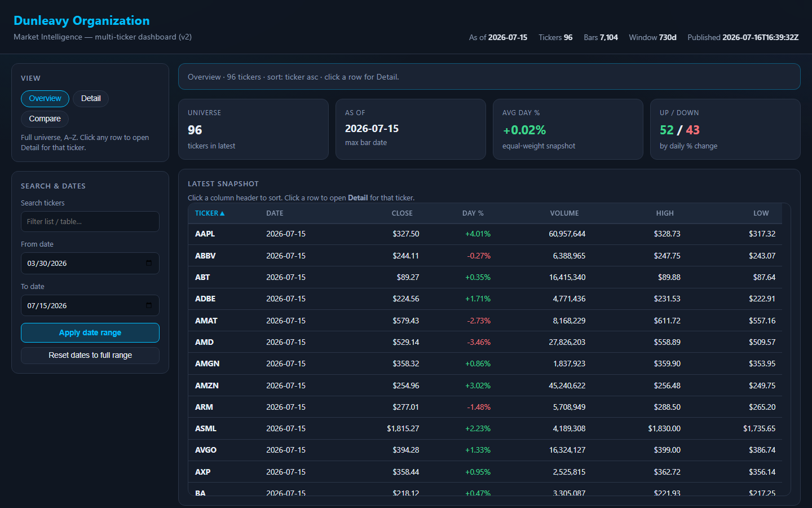Open the AVGO ticker row
This screenshot has width=812, height=508.
tap(485, 450)
